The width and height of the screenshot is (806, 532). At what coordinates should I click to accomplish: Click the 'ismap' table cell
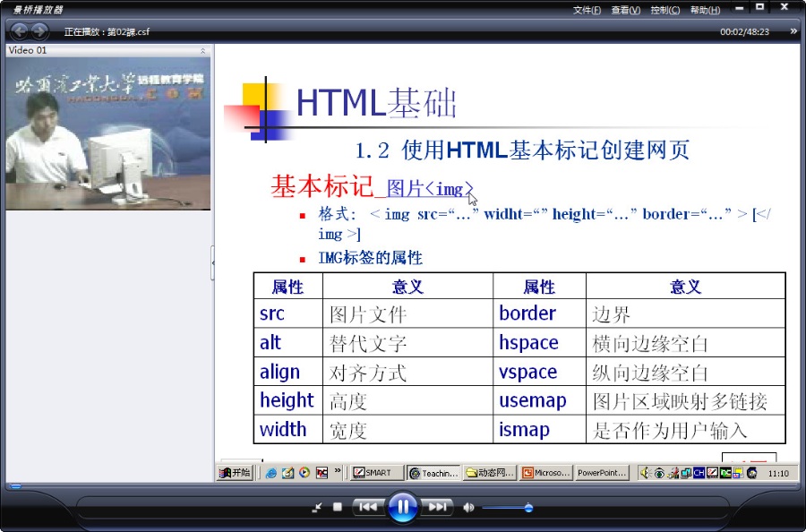point(540,429)
